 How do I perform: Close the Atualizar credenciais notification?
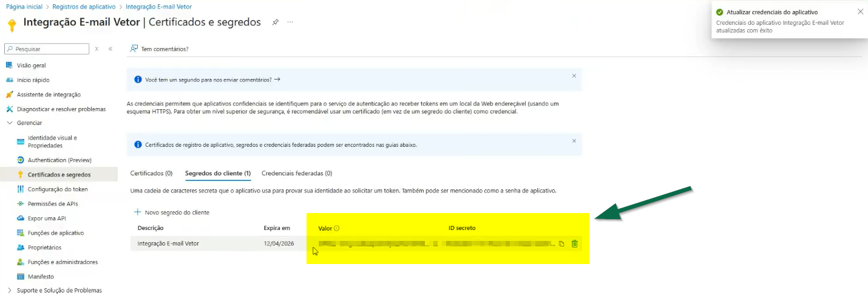[x=860, y=12]
